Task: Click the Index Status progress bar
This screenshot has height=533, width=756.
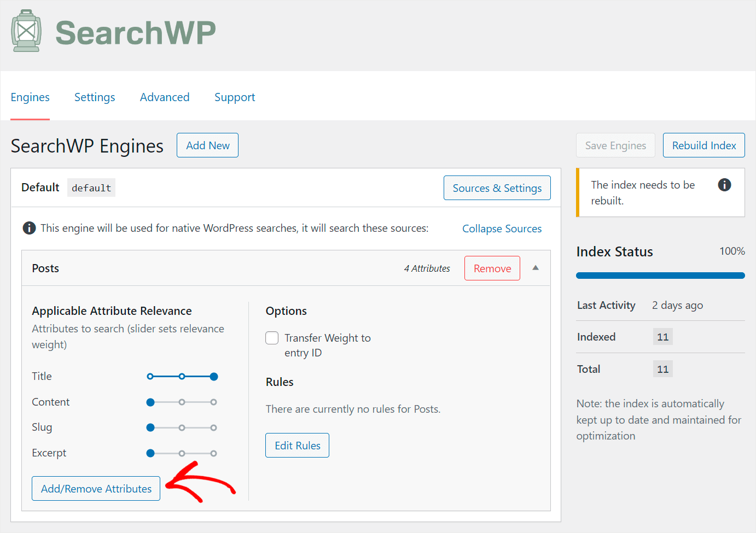Action: pos(660,276)
